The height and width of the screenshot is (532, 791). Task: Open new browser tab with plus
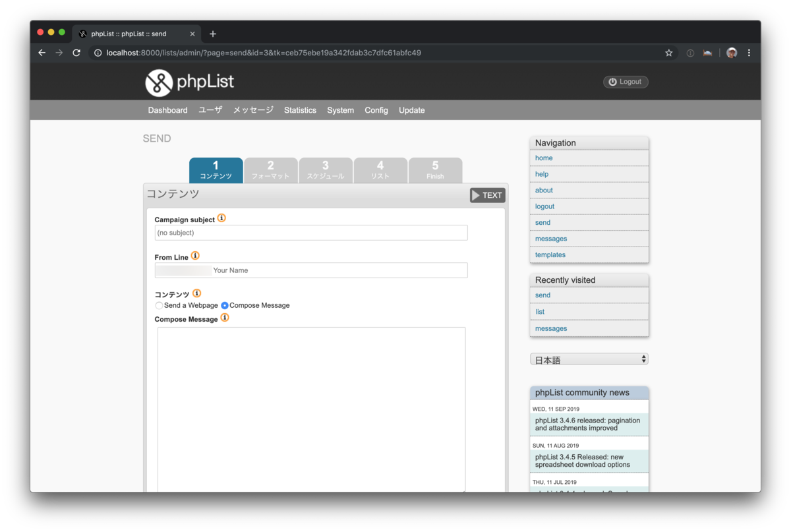[213, 34]
